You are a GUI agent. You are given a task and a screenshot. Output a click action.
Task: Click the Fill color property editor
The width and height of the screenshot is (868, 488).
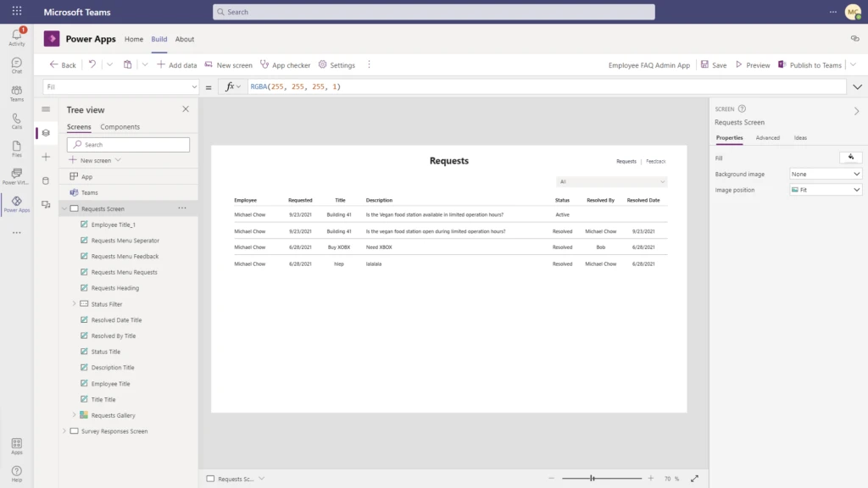coord(850,157)
